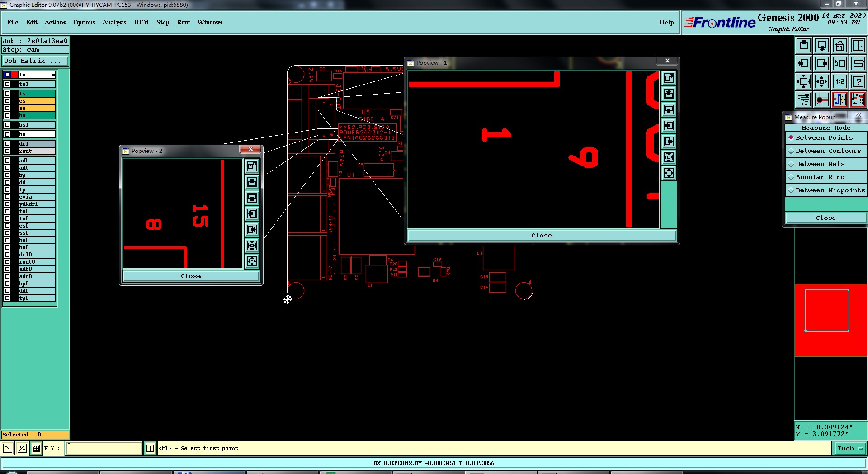Pan up in Popview - 1
Image resolution: width=868 pixels, height=474 pixels.
669,94
